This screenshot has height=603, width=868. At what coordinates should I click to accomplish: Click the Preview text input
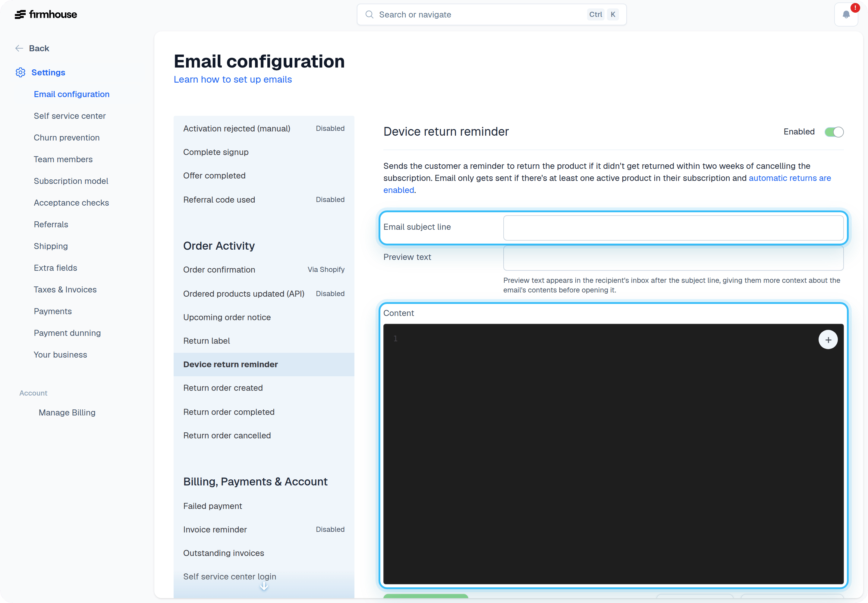click(x=673, y=258)
